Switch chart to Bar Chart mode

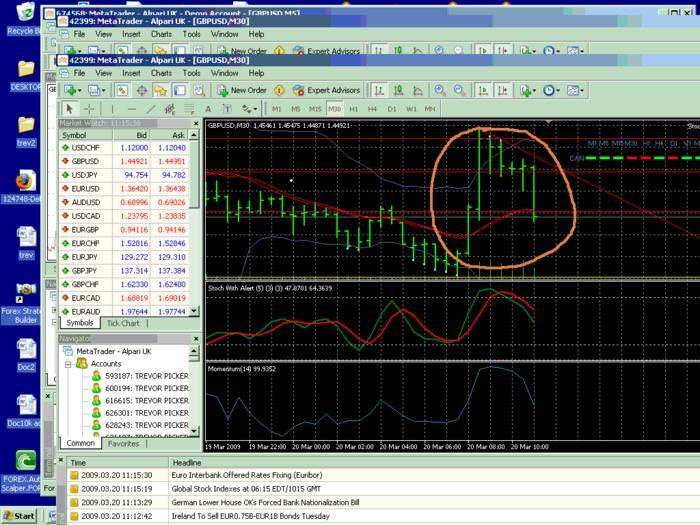pyautogui.click(x=379, y=90)
